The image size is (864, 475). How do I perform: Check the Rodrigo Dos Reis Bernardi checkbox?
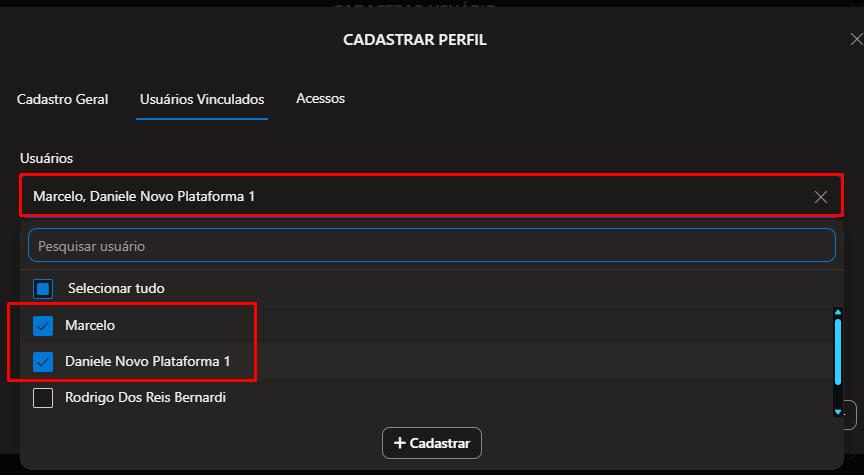click(43, 398)
